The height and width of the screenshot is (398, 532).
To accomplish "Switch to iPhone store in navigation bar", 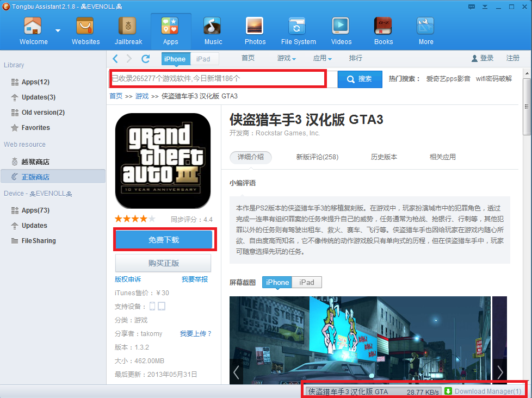I will point(175,59).
